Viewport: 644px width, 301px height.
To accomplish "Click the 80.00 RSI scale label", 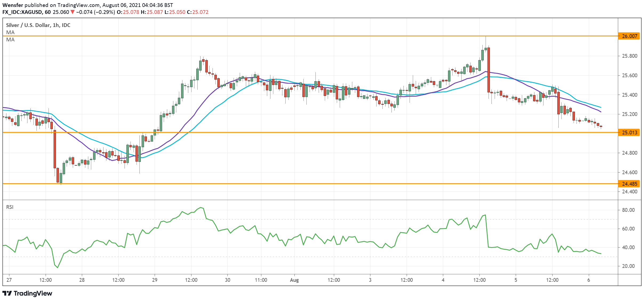I will point(628,210).
